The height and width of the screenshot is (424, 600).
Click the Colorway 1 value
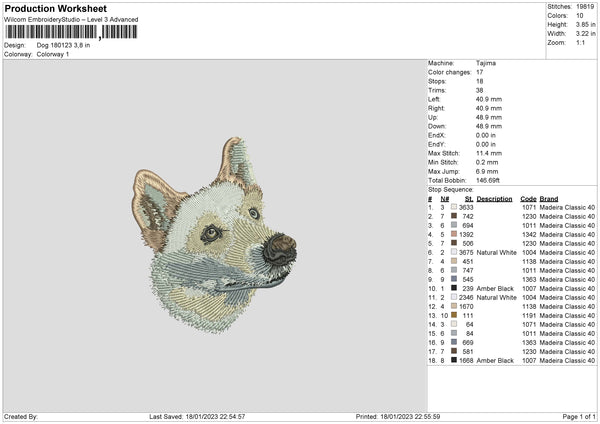click(53, 53)
